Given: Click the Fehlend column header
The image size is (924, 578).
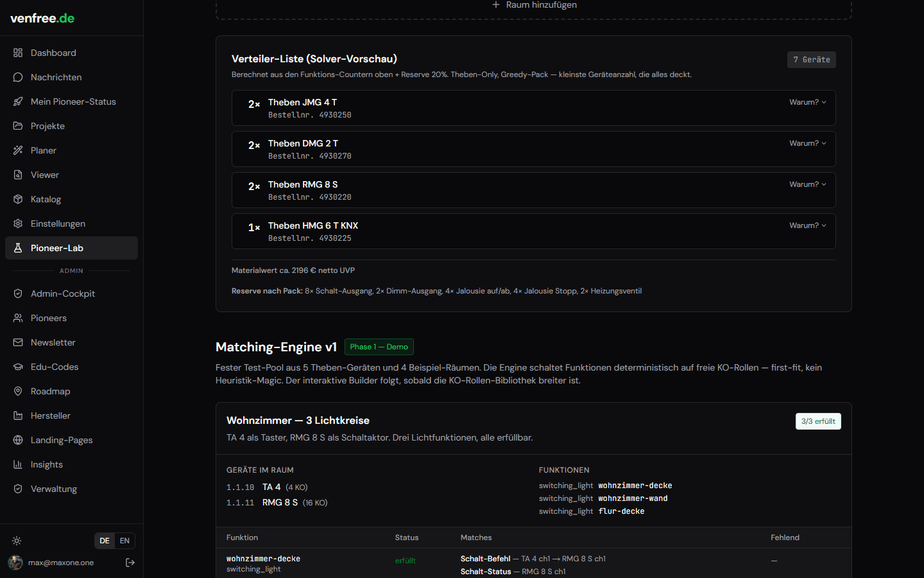Looking at the screenshot, I should [x=785, y=538].
